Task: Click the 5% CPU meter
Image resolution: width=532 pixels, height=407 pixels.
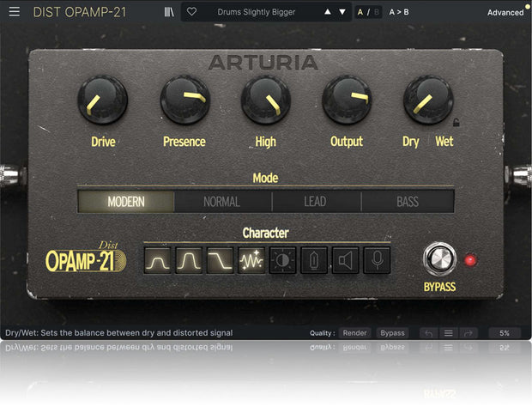Action: point(505,333)
